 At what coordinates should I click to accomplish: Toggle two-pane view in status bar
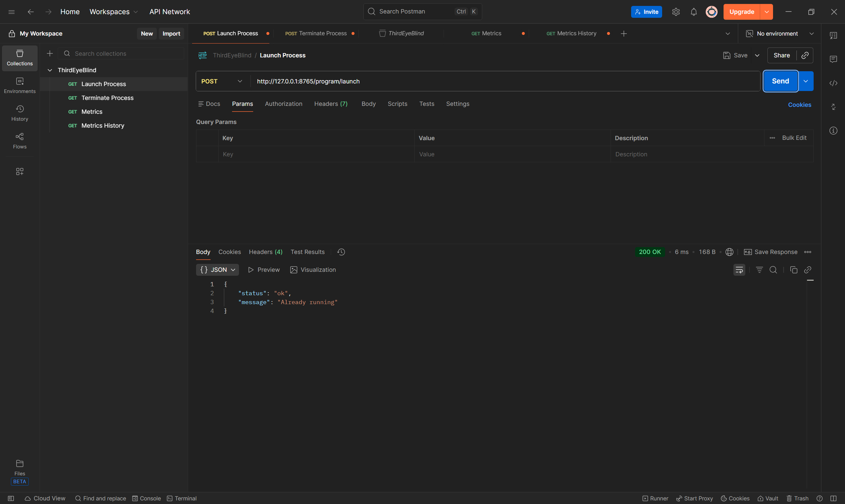click(x=833, y=498)
